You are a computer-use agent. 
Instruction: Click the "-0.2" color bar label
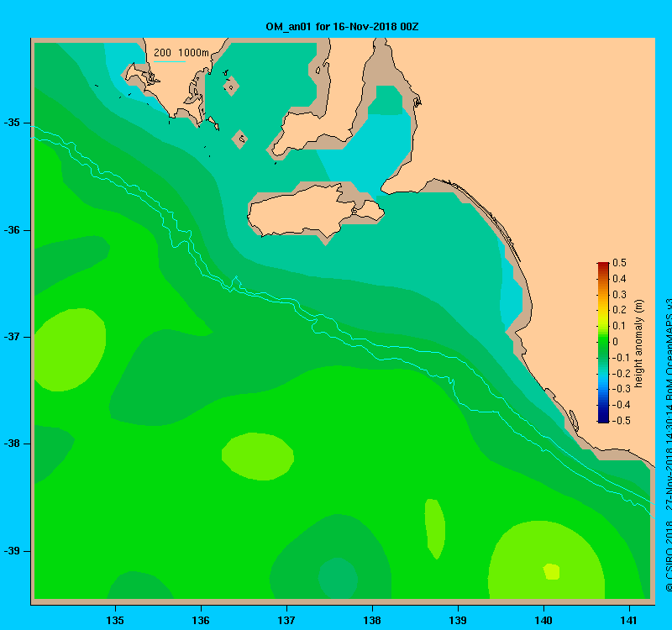pyautogui.click(x=620, y=373)
